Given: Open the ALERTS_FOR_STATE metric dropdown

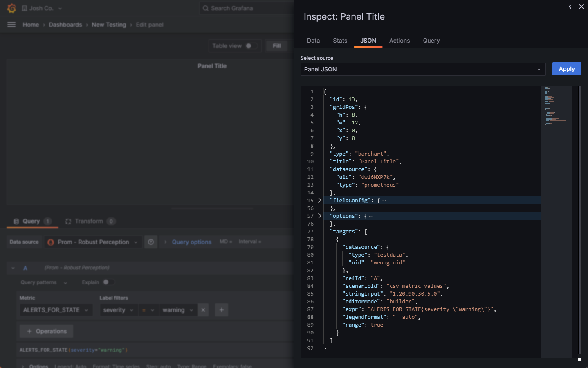Looking at the screenshot, I should click(56, 310).
